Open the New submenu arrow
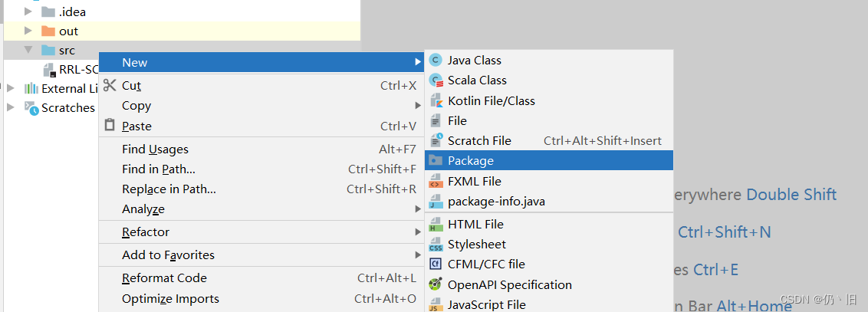Image resolution: width=868 pixels, height=312 pixels. tap(418, 62)
